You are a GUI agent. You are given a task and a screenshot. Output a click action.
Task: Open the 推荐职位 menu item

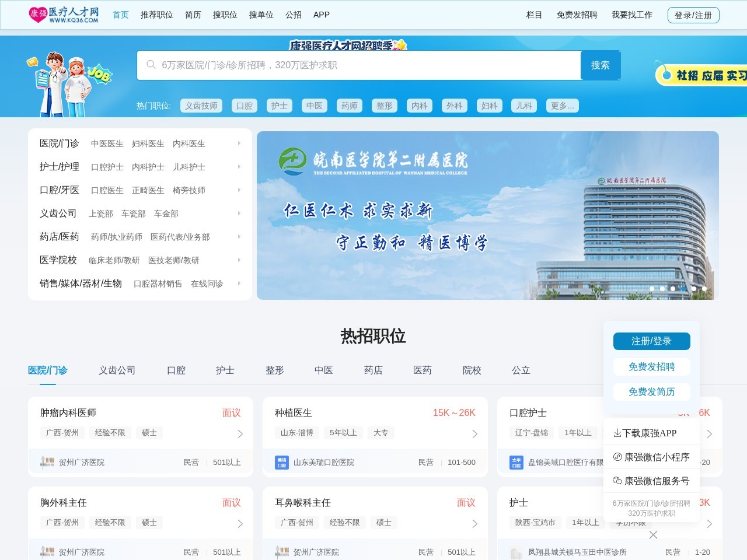click(156, 15)
